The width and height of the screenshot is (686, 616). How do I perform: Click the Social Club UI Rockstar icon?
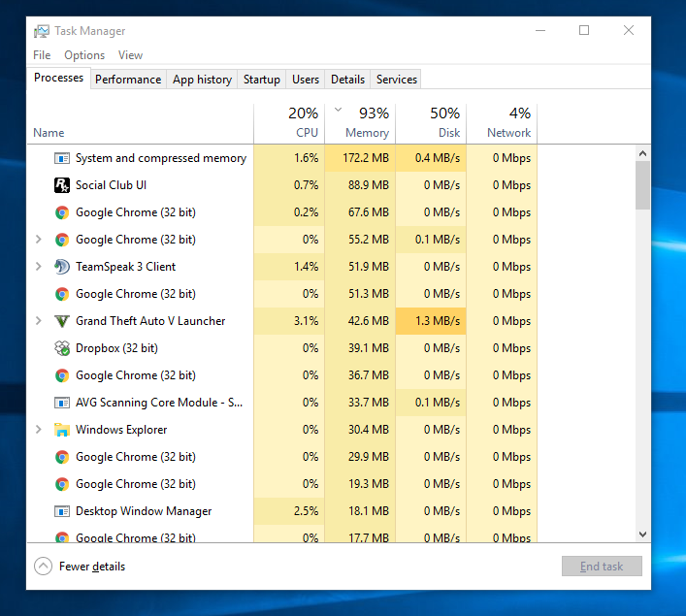(62, 185)
